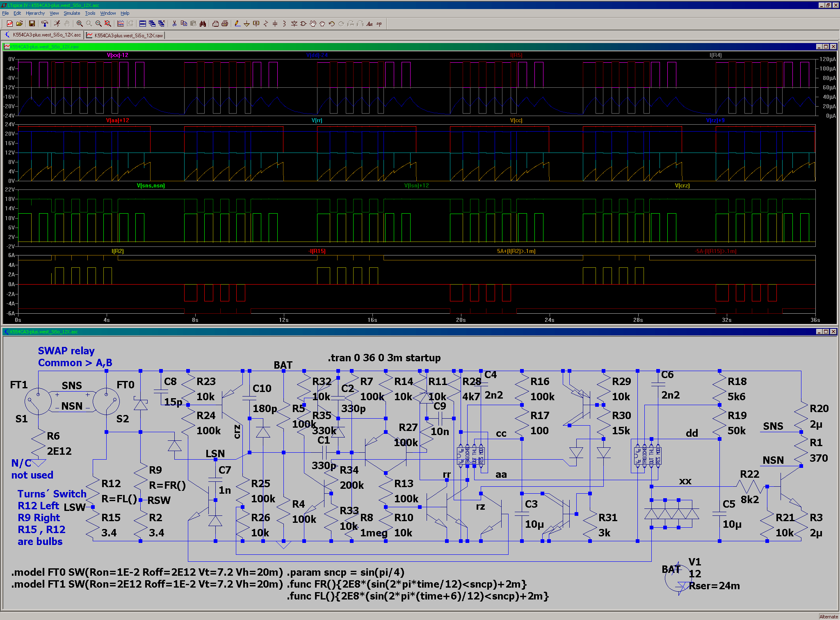Click the I[R5] trace label
Screen dimensions: 840x620
(516, 55)
